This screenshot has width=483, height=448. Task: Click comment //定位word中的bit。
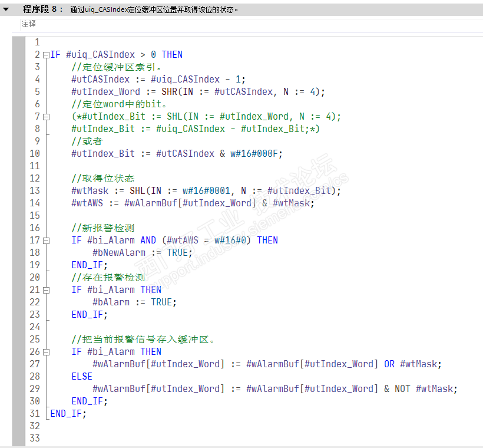pyautogui.click(x=119, y=104)
